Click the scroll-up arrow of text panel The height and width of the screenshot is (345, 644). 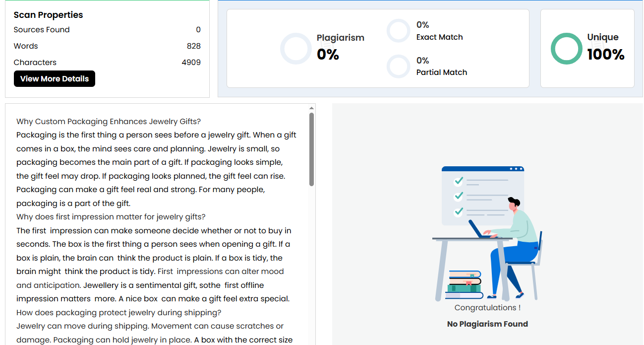coord(311,108)
